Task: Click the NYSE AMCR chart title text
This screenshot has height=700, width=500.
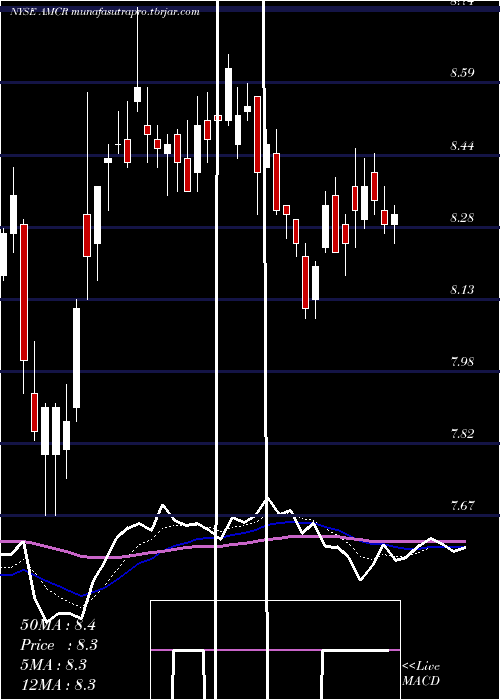Action: pos(105,12)
